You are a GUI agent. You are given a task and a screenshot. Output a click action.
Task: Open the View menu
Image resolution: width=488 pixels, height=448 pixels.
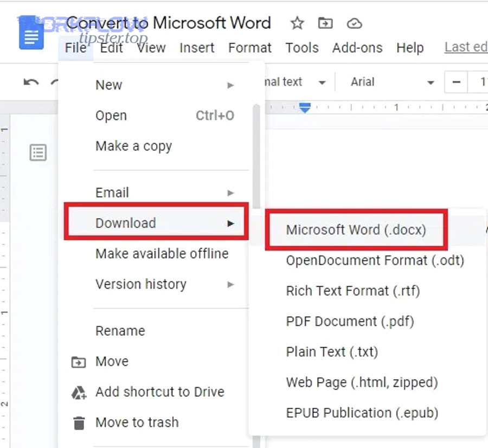pyautogui.click(x=151, y=48)
